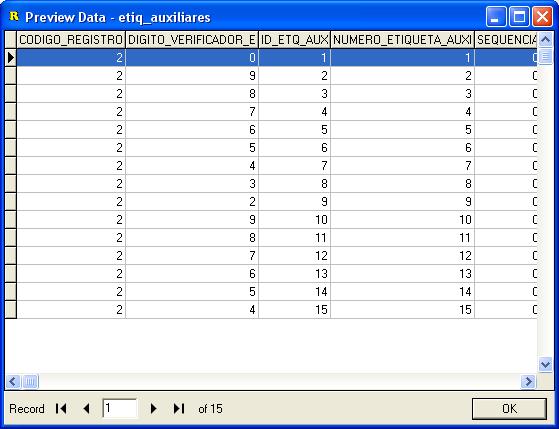
Task: Go to the first record
Action: click(61, 408)
